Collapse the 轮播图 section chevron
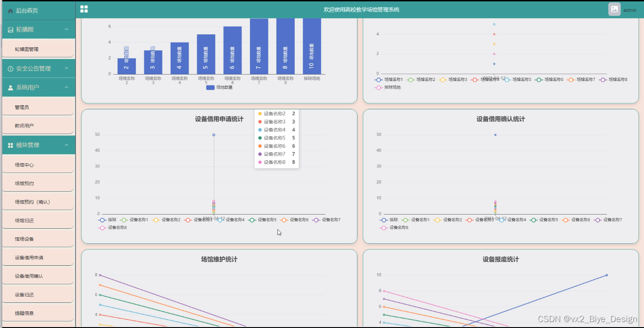The width and height of the screenshot is (644, 328). point(66,29)
